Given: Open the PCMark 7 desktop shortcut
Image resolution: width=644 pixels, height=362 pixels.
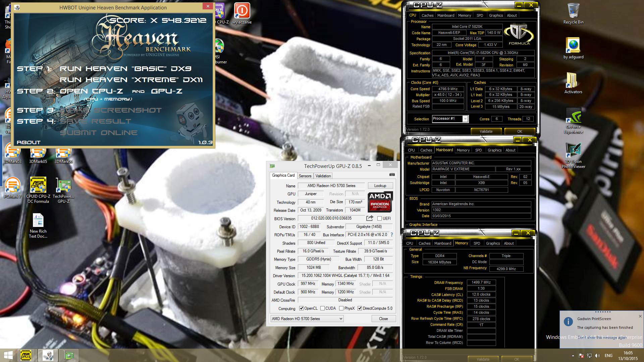Looking at the screenshot, I should (x=12, y=188).
